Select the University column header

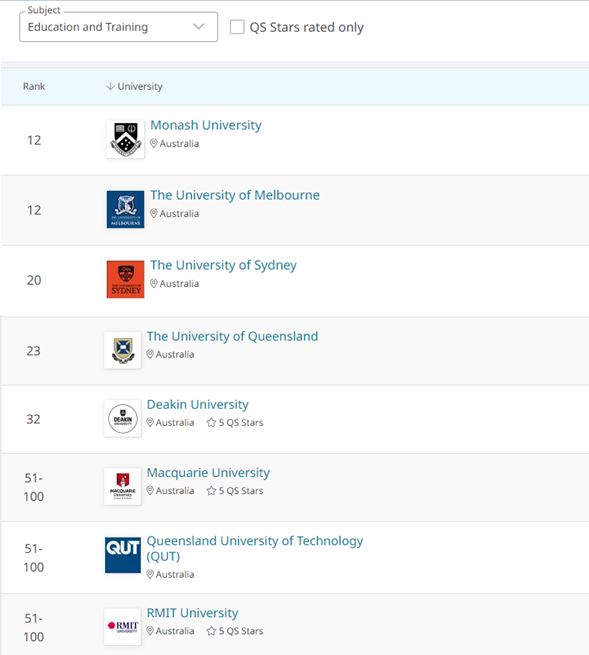[140, 86]
